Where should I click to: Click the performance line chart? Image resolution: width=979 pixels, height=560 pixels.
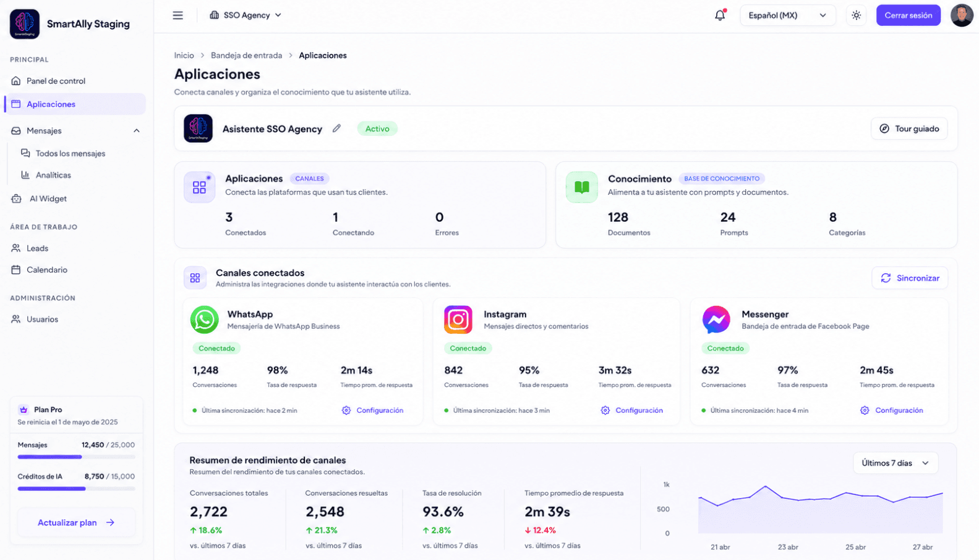[820, 508]
